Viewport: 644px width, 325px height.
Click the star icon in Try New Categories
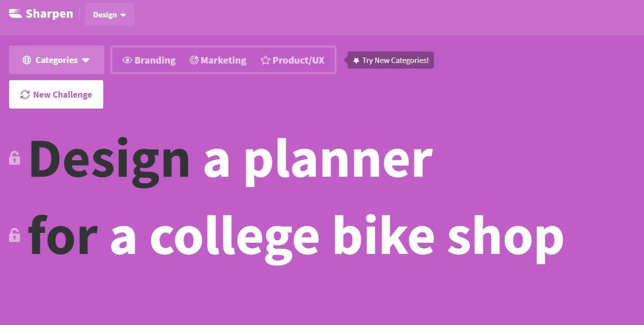coord(356,60)
